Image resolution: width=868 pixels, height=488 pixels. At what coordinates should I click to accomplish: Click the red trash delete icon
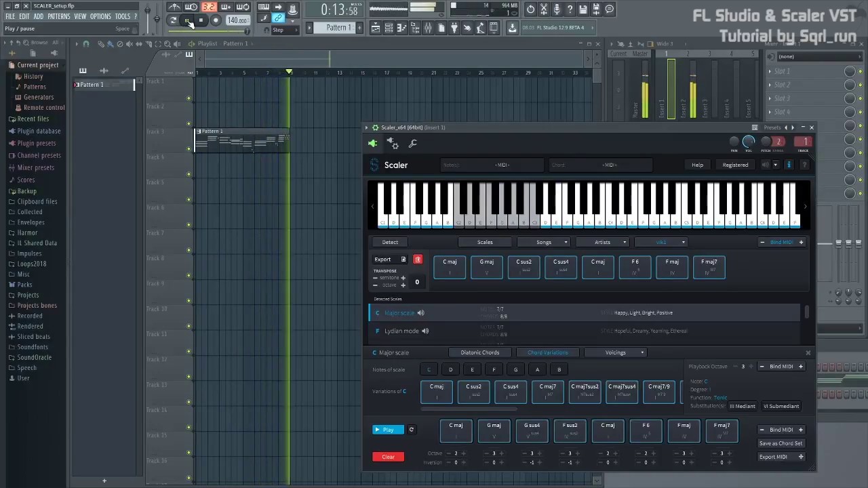click(x=418, y=260)
